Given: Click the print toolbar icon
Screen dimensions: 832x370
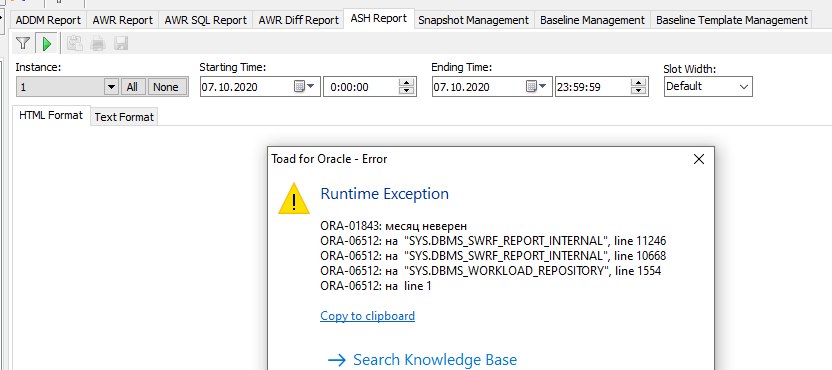Looking at the screenshot, I should (98, 44).
